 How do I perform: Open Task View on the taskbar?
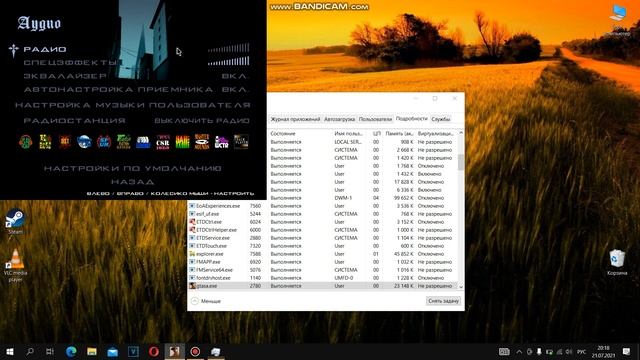(50, 351)
